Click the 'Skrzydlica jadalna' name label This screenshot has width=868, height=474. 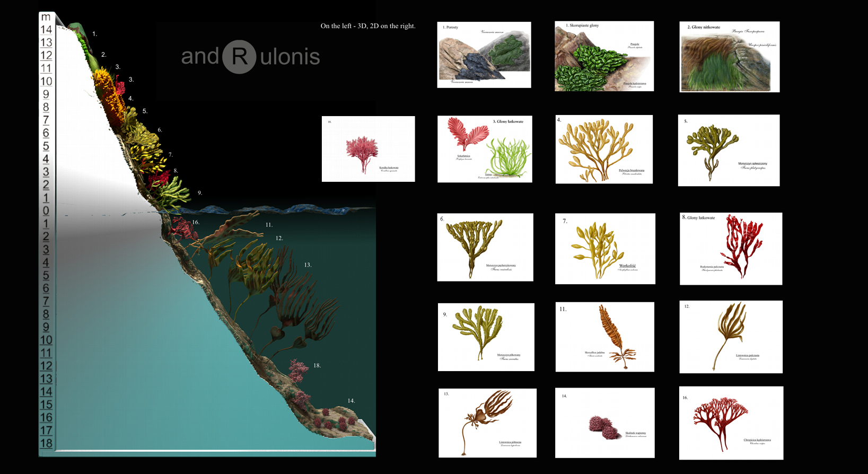click(x=594, y=353)
